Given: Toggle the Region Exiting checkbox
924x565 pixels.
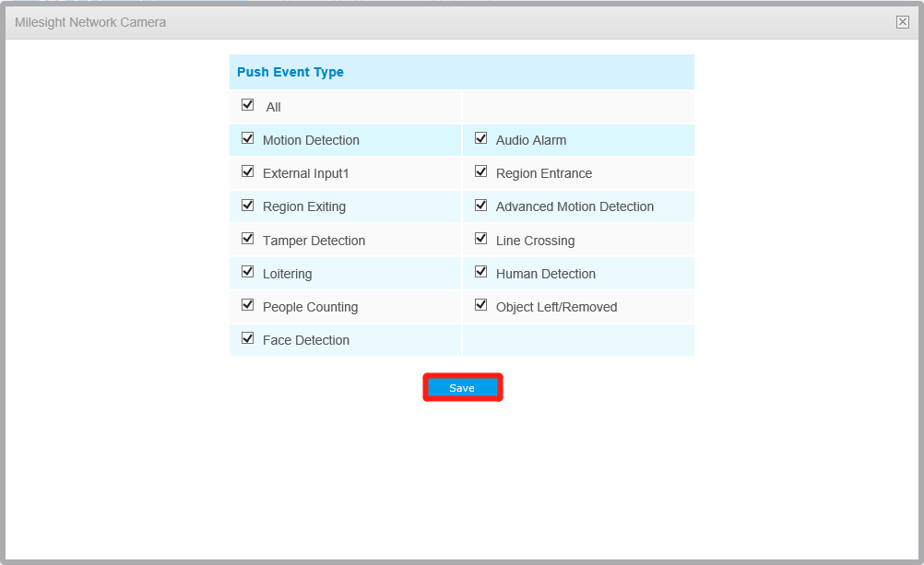Looking at the screenshot, I should [247, 205].
